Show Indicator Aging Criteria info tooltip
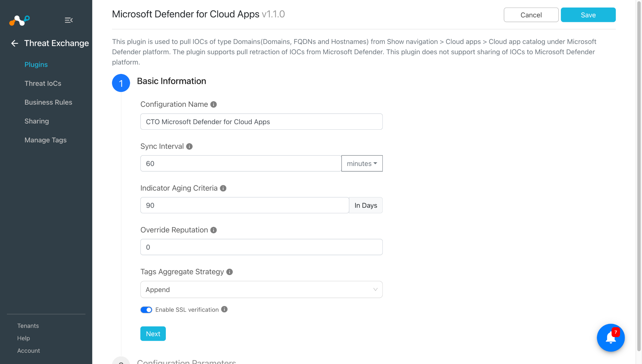642x364 pixels. coord(223,188)
